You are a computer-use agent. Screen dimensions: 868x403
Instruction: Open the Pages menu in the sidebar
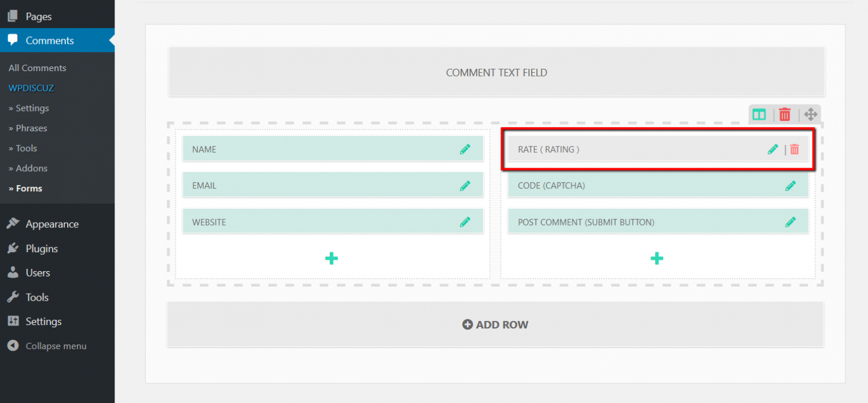38,16
